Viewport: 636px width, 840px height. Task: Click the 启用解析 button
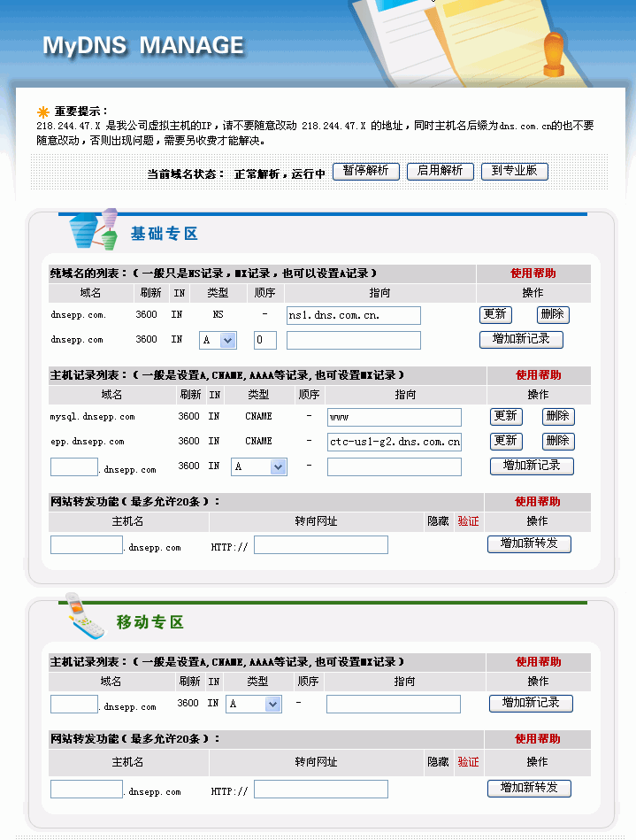pyautogui.click(x=440, y=172)
